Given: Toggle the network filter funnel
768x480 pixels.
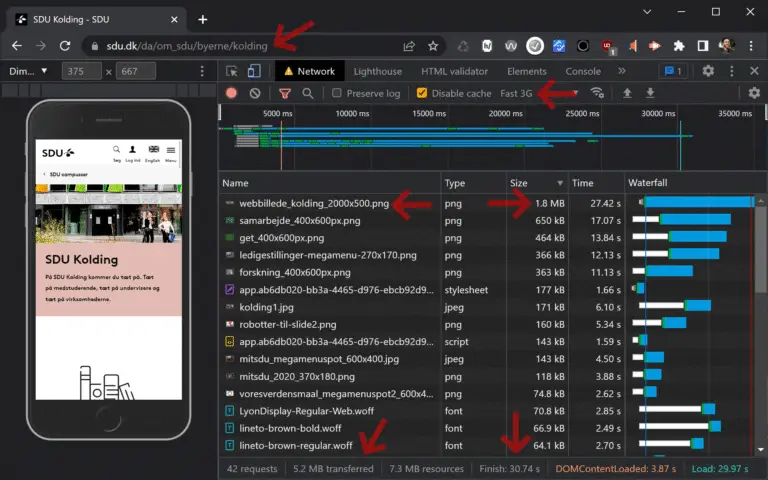Looking at the screenshot, I should 285,93.
